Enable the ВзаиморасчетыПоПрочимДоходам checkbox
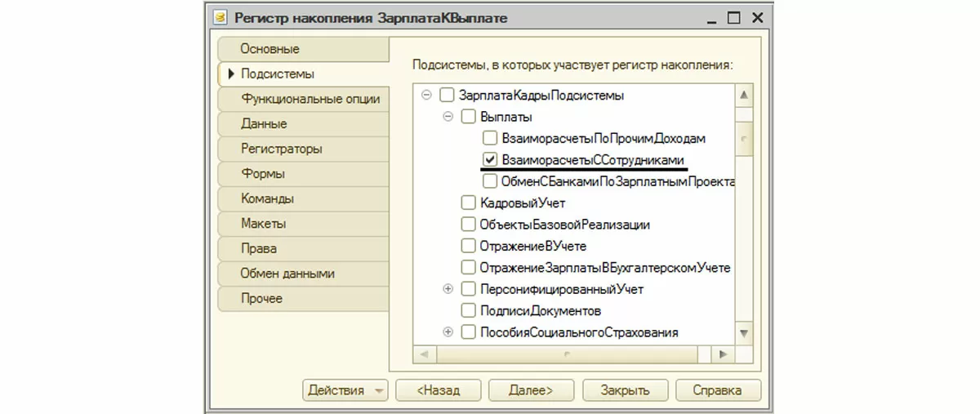This screenshot has height=414, width=980. point(490,139)
